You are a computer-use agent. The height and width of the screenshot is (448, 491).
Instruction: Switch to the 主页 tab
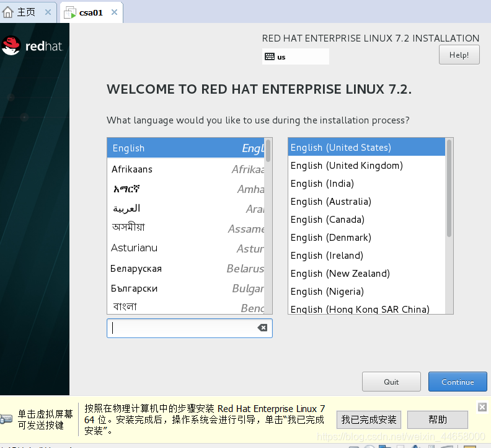click(28, 12)
